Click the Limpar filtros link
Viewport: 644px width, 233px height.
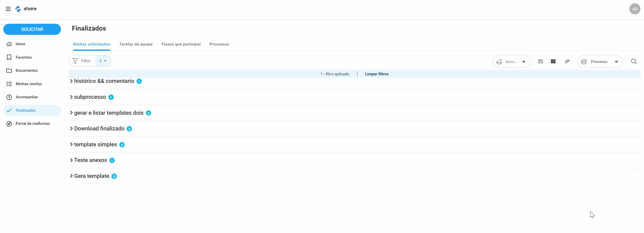[x=377, y=74]
